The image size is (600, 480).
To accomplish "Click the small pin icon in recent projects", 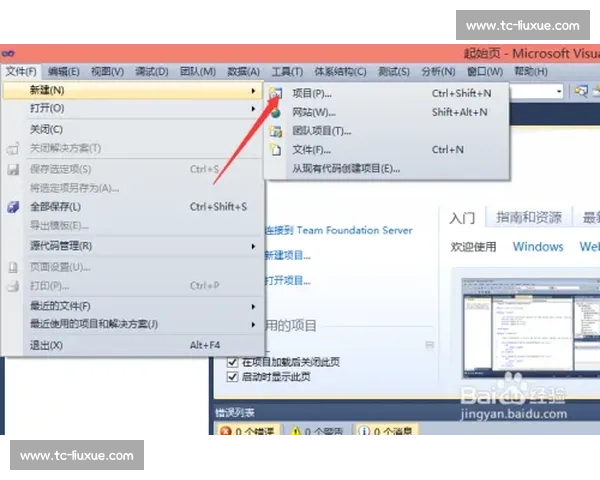I will 430,345.
